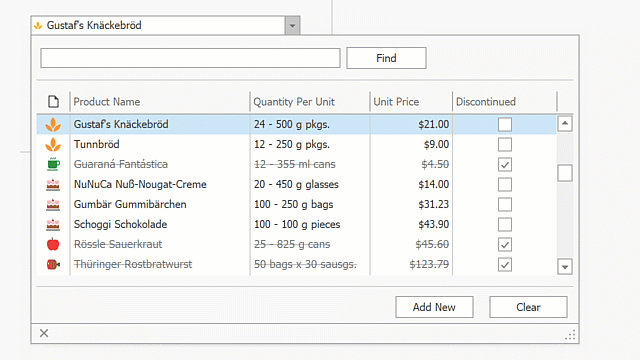This screenshot has height=360, width=640.
Task: Click the vertical scrollbar thumb
Action: [565, 173]
